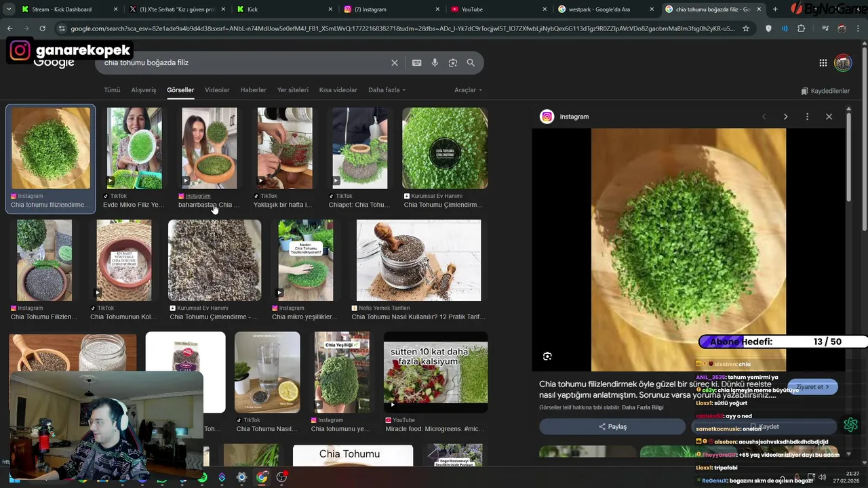The image size is (868, 488).
Task: Switch to the Instagram browser tab
Action: tap(391, 9)
